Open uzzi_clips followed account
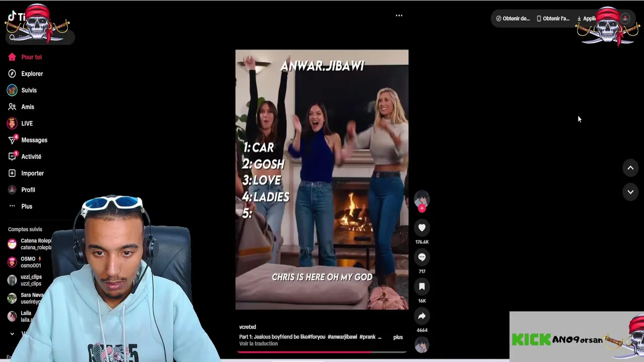 coord(25,281)
